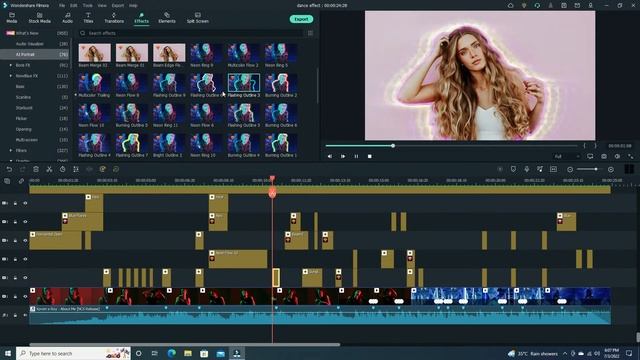Click the timeline zoom slider handle

tap(596, 169)
